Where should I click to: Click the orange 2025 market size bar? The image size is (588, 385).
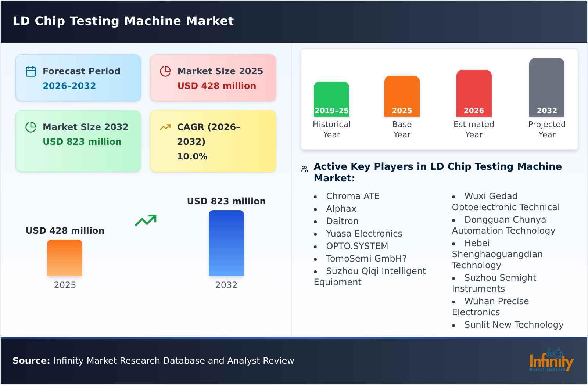pos(65,258)
